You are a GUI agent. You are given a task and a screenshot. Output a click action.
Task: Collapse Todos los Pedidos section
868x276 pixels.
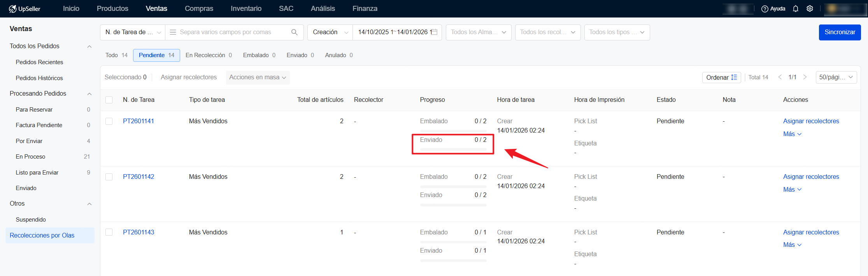tap(89, 46)
